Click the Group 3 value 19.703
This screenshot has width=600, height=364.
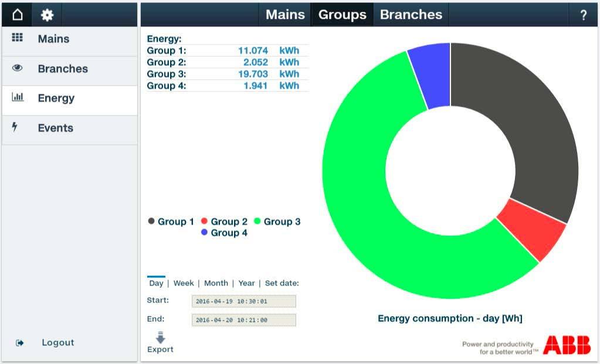[x=253, y=74]
